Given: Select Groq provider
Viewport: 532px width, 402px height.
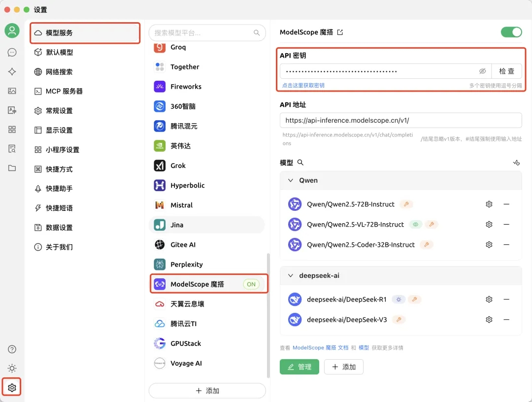Looking at the screenshot, I should point(207,47).
